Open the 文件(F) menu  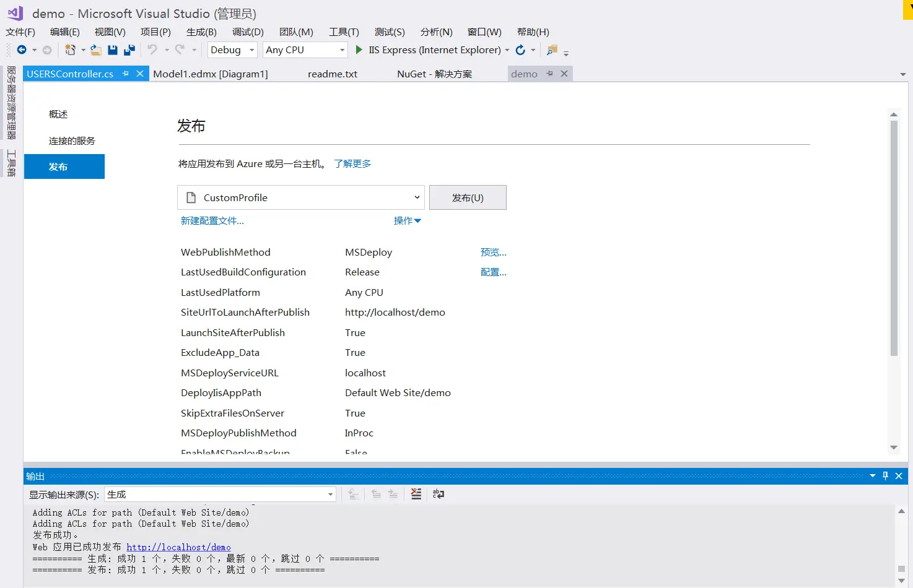tap(20, 32)
